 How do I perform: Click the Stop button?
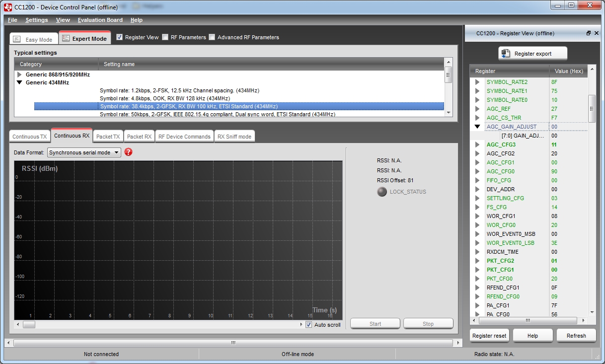[428, 324]
